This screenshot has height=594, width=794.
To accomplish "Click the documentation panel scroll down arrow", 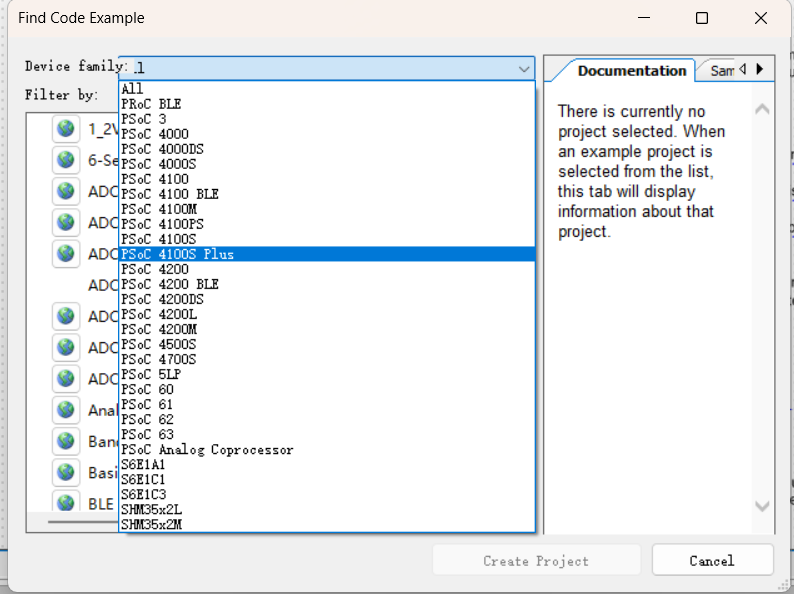I will click(763, 507).
